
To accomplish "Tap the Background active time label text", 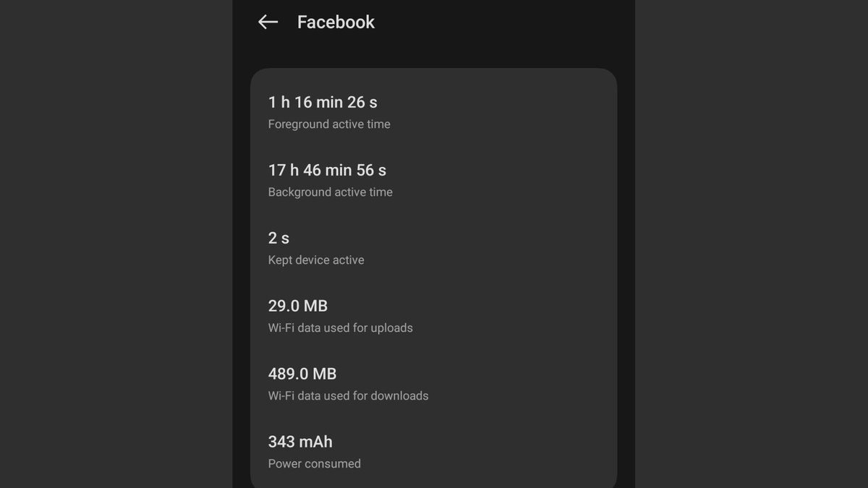I will (x=330, y=192).
